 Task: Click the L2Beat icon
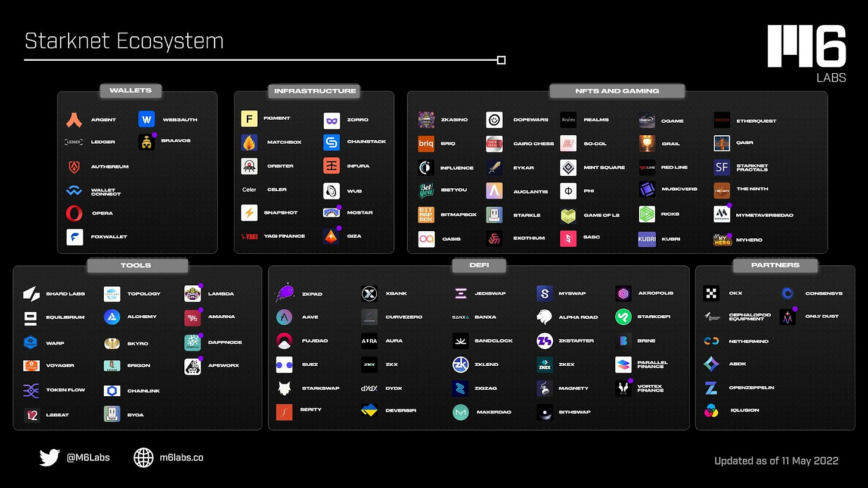pos(32,415)
